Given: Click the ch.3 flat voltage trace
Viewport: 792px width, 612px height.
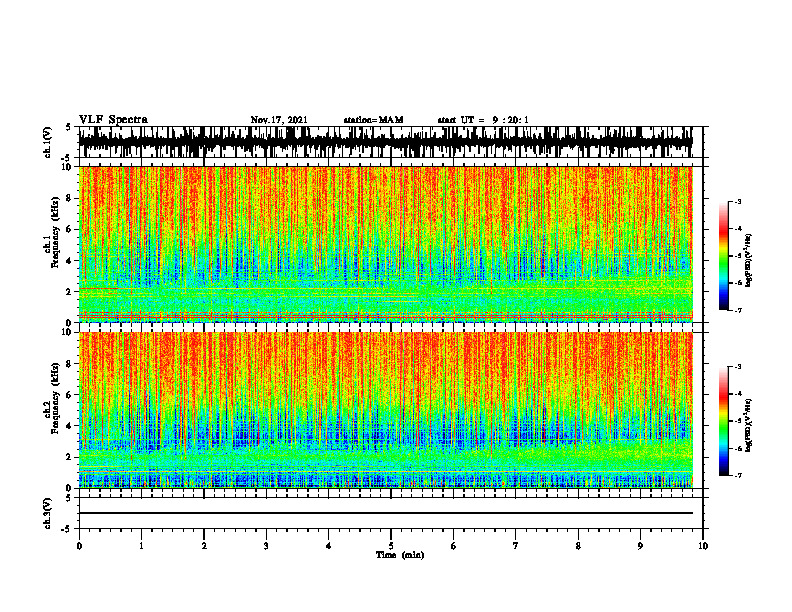Looking at the screenshot, I should pyautogui.click(x=385, y=513).
